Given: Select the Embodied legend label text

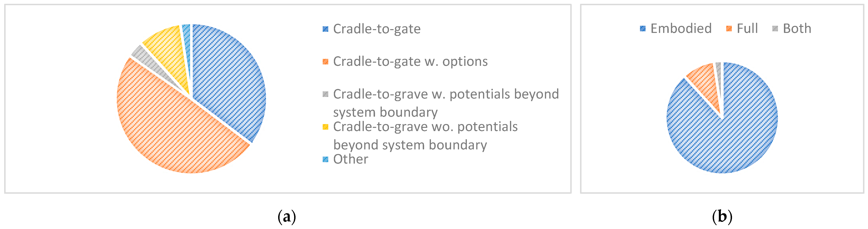Looking at the screenshot, I should pyautogui.click(x=681, y=29).
